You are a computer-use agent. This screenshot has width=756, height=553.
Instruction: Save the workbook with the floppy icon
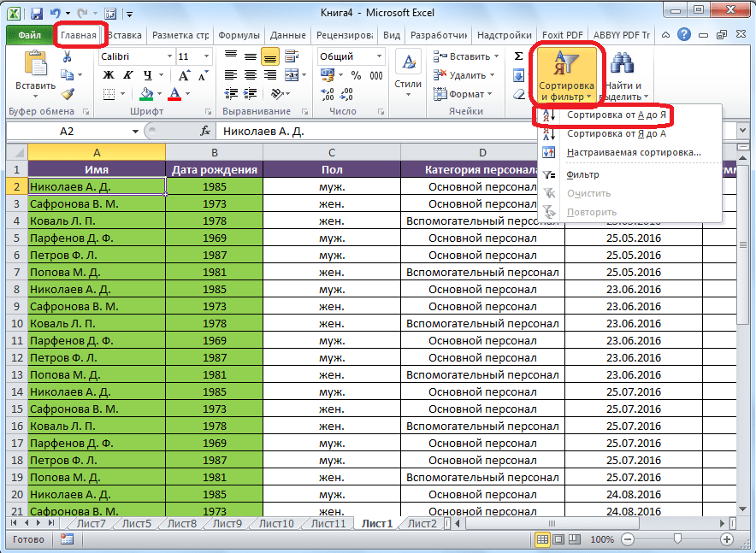(36, 14)
